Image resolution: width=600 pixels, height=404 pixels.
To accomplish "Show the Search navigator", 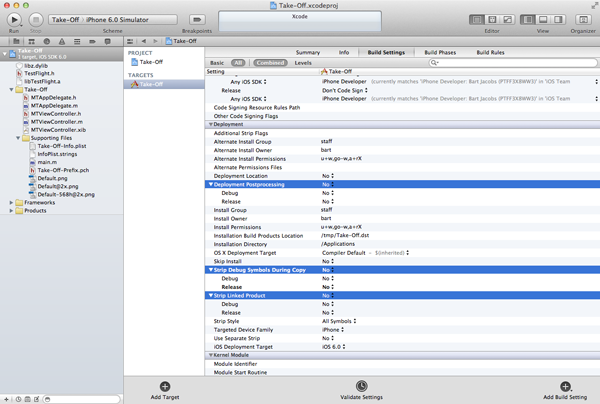I will 47,41.
